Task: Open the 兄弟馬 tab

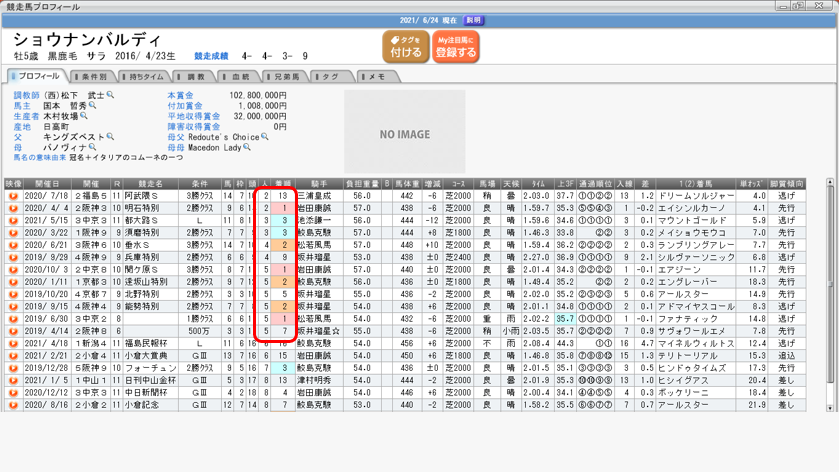Action: point(285,76)
